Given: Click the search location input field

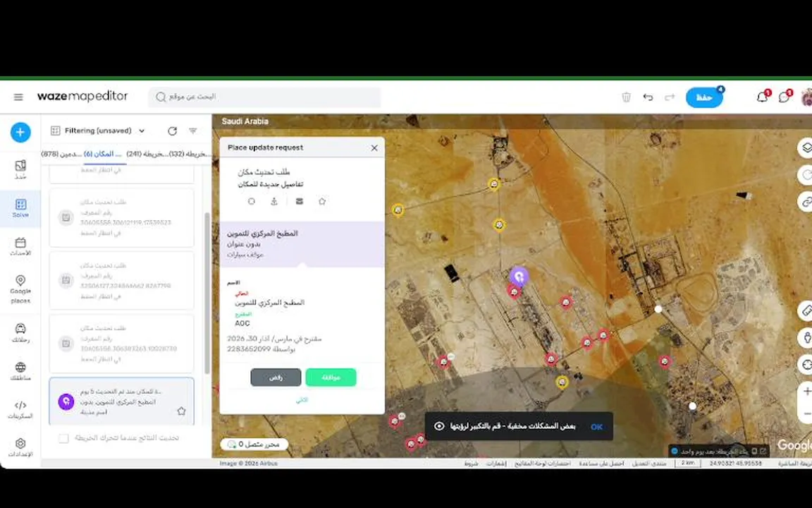Looking at the screenshot, I should click(x=264, y=97).
